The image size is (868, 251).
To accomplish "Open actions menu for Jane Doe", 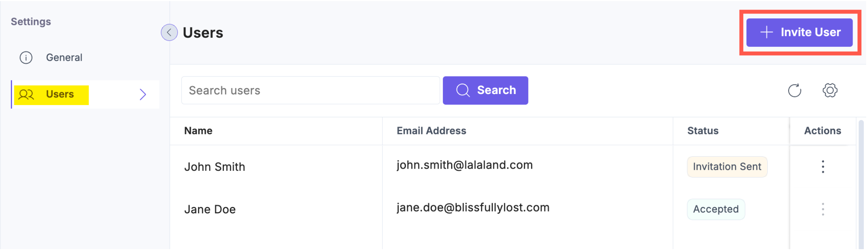I will coord(823,209).
